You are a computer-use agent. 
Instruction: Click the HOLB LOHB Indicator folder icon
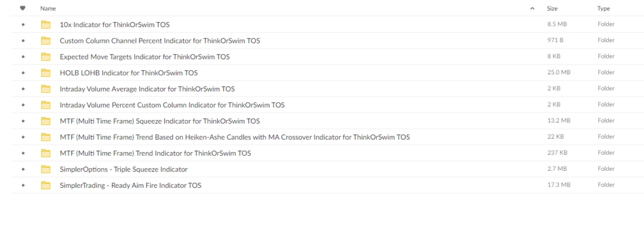tap(45, 73)
